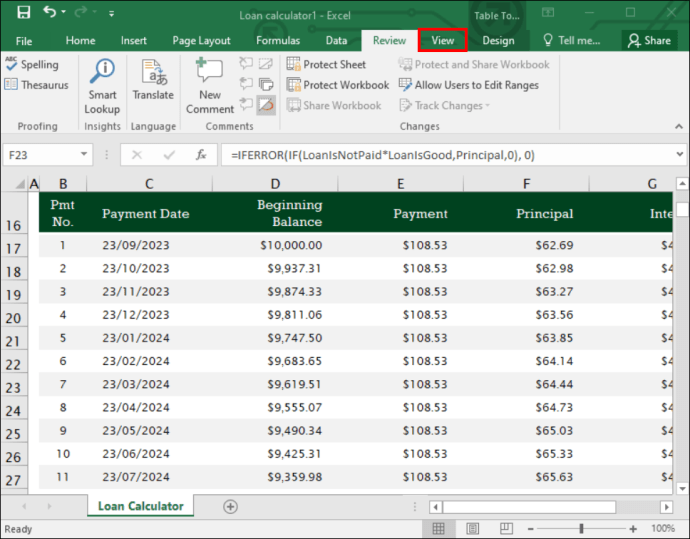Click horizontal scrollbar right arrow
This screenshot has width=690, height=539.
(667, 507)
